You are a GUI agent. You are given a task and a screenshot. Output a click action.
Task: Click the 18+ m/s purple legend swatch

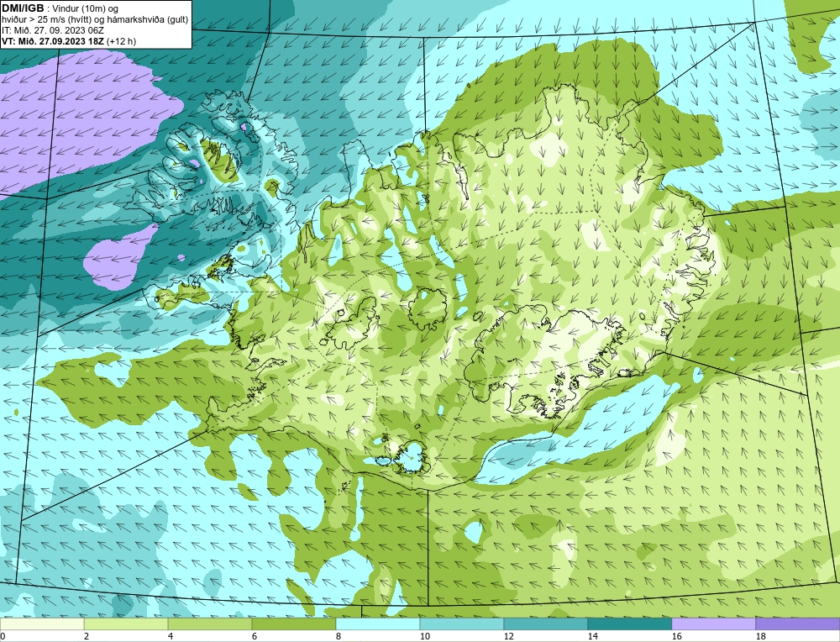pyautogui.click(x=798, y=624)
